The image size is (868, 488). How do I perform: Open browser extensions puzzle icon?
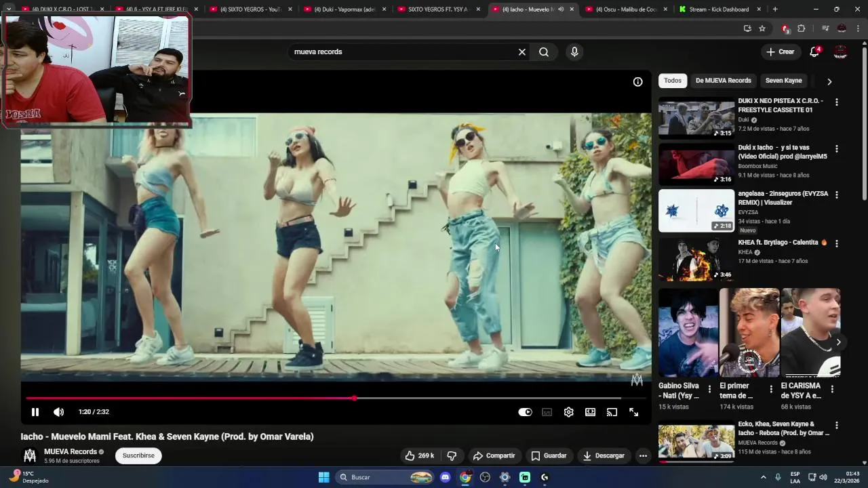pyautogui.click(x=801, y=28)
